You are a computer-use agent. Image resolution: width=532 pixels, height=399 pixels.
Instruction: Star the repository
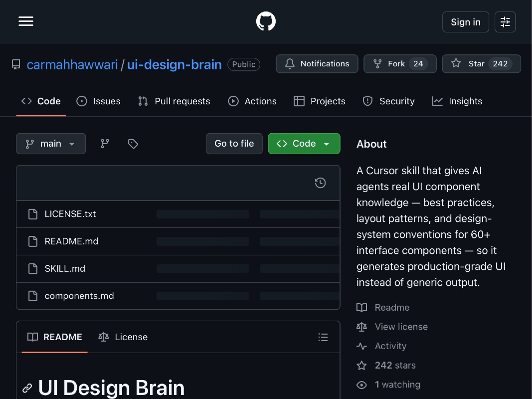(x=482, y=64)
